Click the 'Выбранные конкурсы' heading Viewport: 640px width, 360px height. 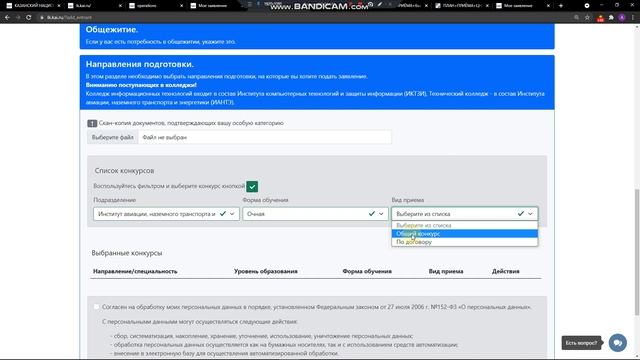(127, 253)
